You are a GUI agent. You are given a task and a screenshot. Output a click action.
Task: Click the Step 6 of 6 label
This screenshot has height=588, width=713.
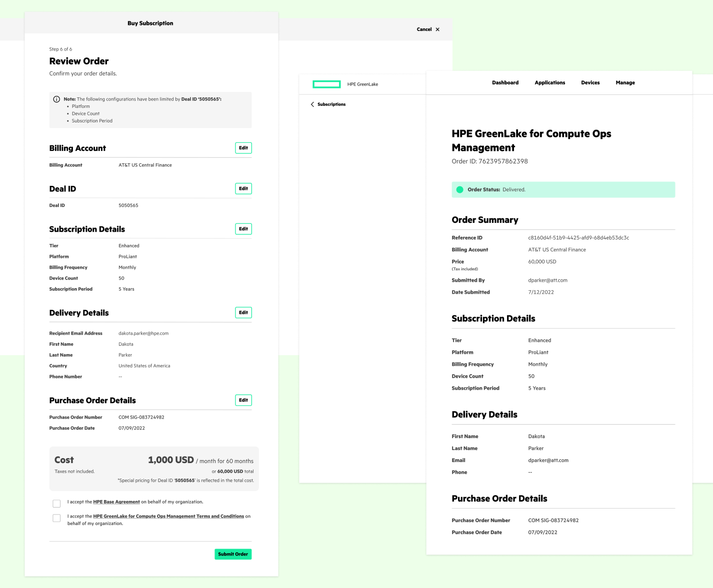60,49
